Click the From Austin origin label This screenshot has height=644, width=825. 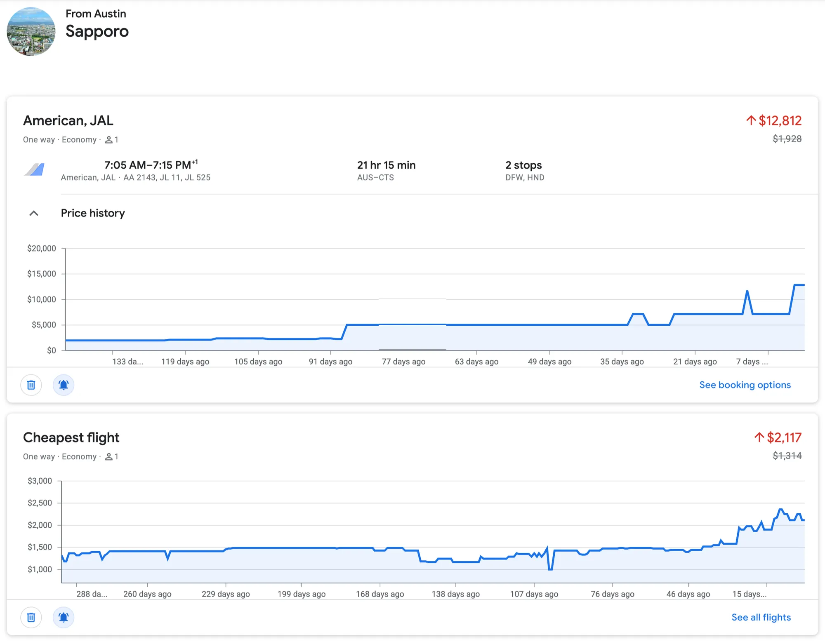click(x=96, y=14)
